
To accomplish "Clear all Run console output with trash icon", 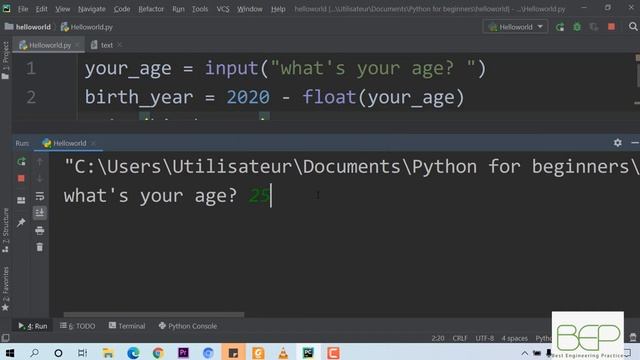I will click(x=40, y=247).
